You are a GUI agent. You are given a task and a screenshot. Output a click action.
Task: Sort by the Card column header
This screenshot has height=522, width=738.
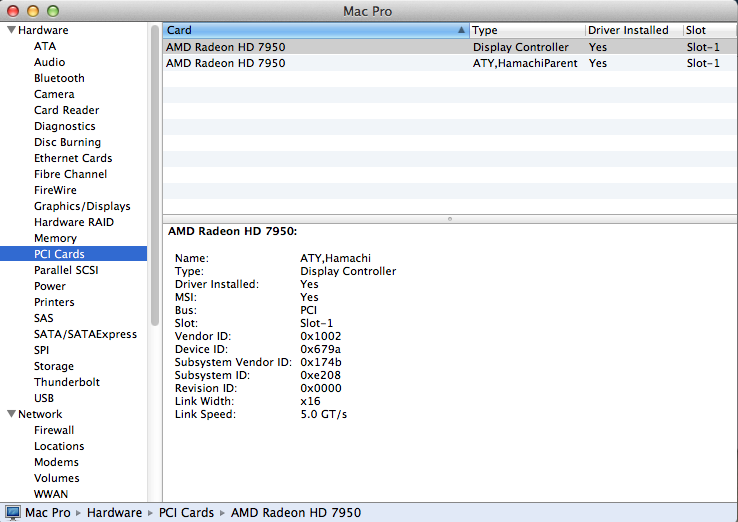(x=316, y=30)
